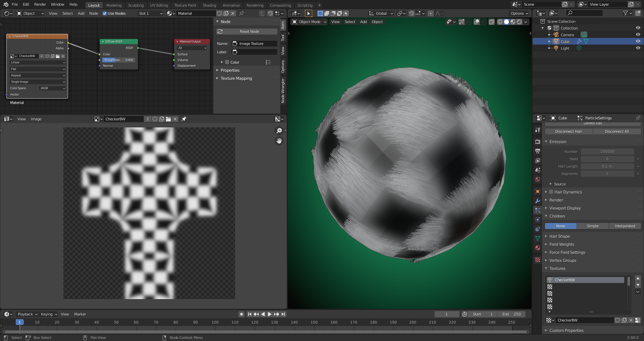Expand the Texture Mapping panel

[236, 78]
